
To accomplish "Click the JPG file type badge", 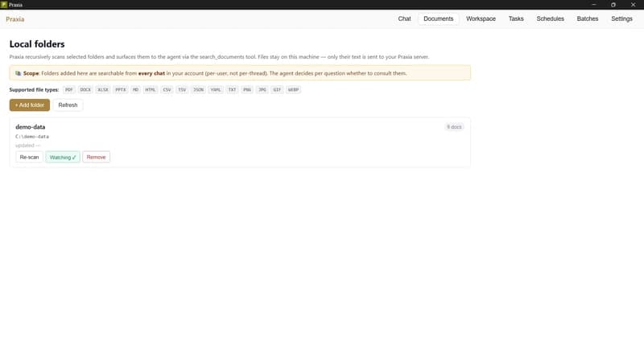I will pos(262,90).
